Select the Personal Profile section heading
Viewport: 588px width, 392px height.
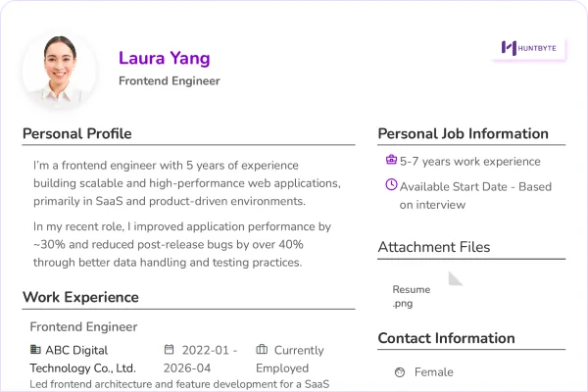(76, 134)
